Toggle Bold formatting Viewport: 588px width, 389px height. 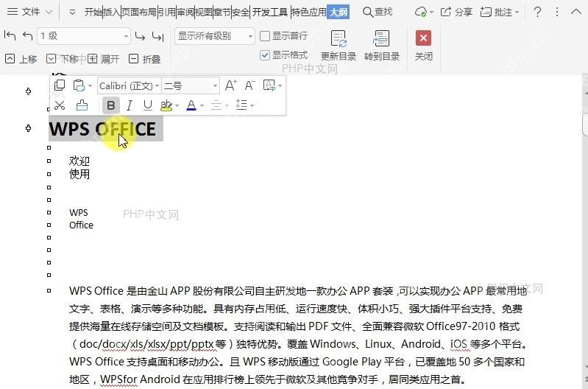(111, 105)
